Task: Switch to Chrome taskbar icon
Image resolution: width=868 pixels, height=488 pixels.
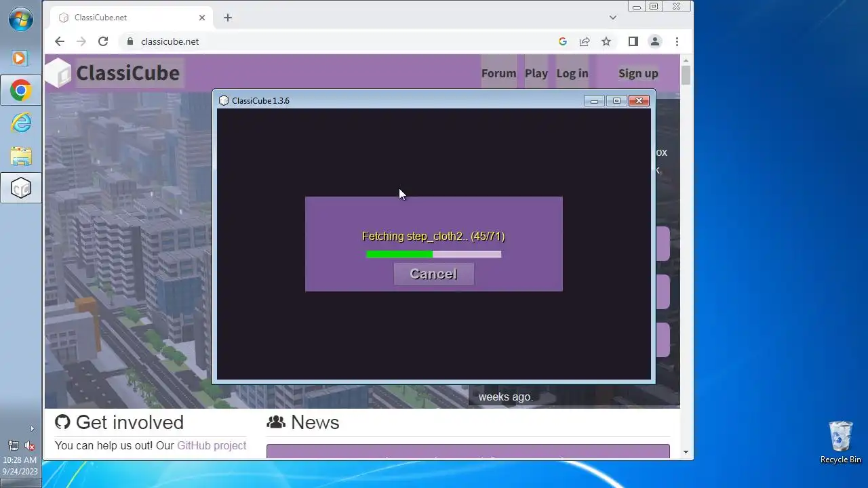Action: 20,90
